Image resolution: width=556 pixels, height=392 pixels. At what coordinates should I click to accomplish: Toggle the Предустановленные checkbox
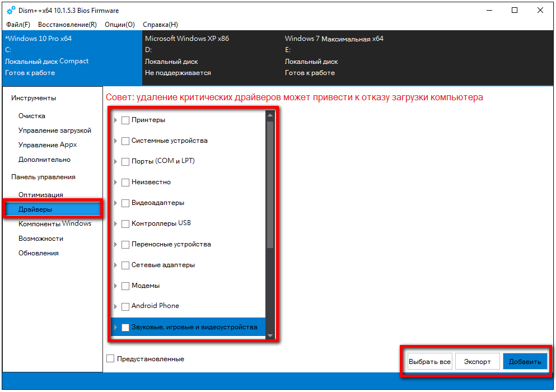[110, 358]
